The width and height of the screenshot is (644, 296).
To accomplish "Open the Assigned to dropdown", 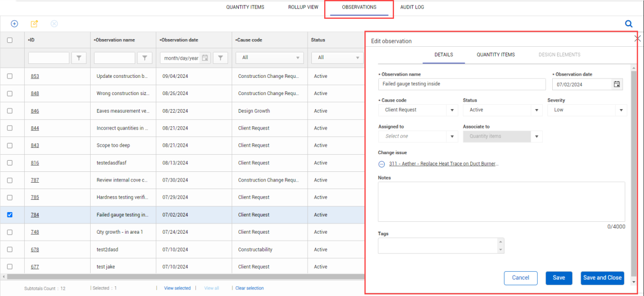I will 452,136.
